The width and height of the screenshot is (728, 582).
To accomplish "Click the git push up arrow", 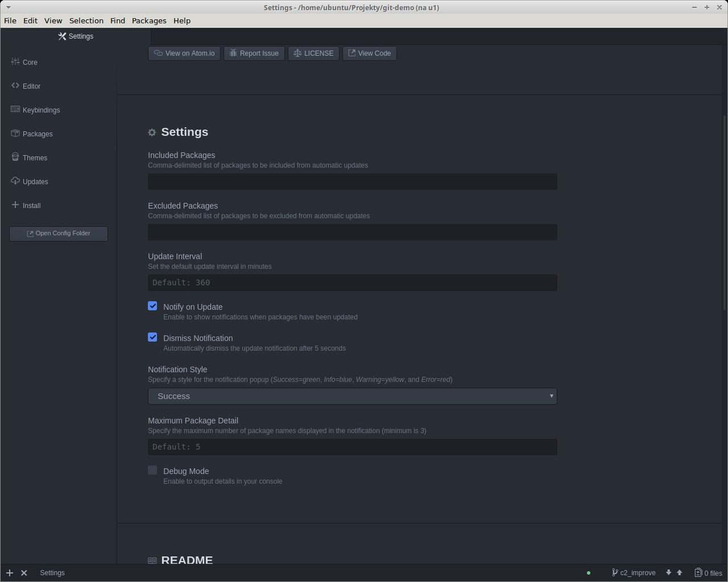I will 679,573.
